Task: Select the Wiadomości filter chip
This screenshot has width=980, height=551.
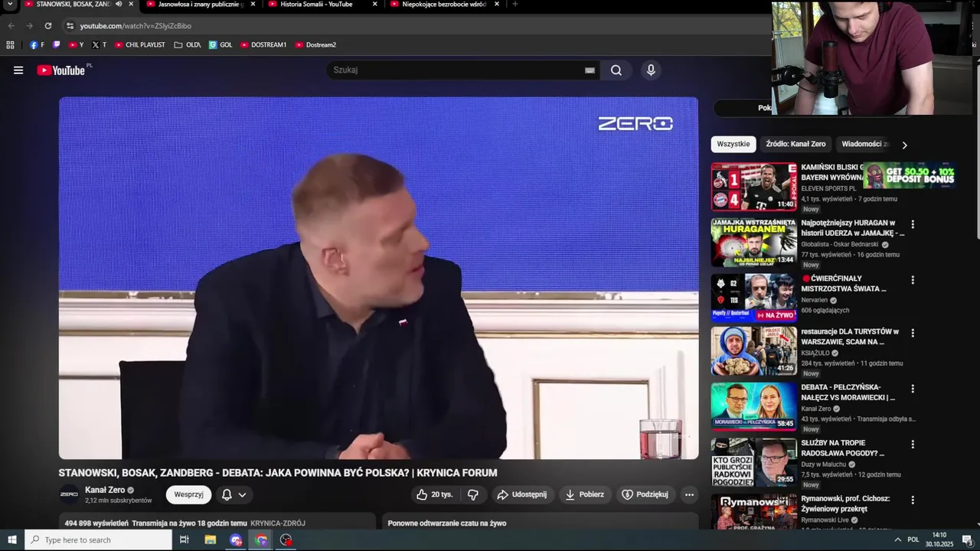Action: (x=865, y=144)
